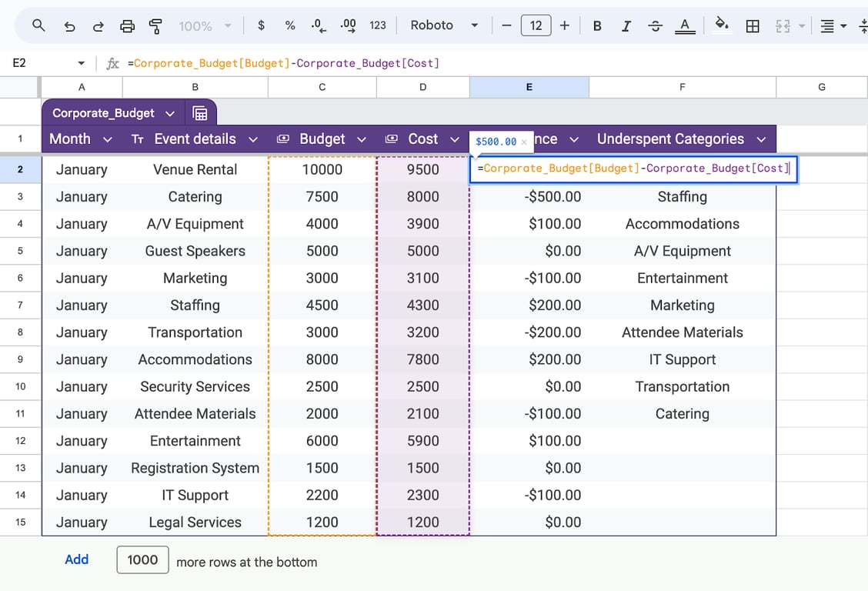Open more number formats 123
868x591 pixels.
[378, 25]
